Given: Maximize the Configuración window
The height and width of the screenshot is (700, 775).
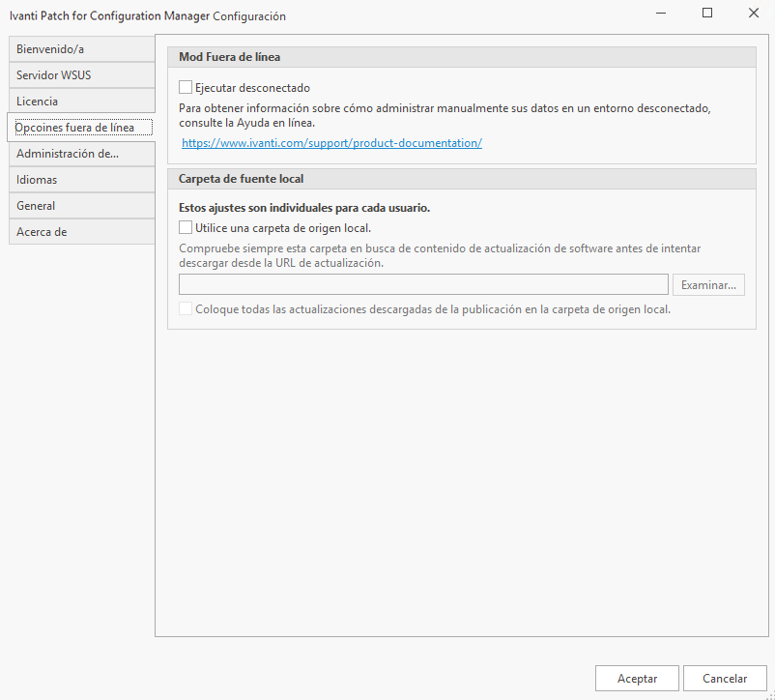Looking at the screenshot, I should point(707,14).
